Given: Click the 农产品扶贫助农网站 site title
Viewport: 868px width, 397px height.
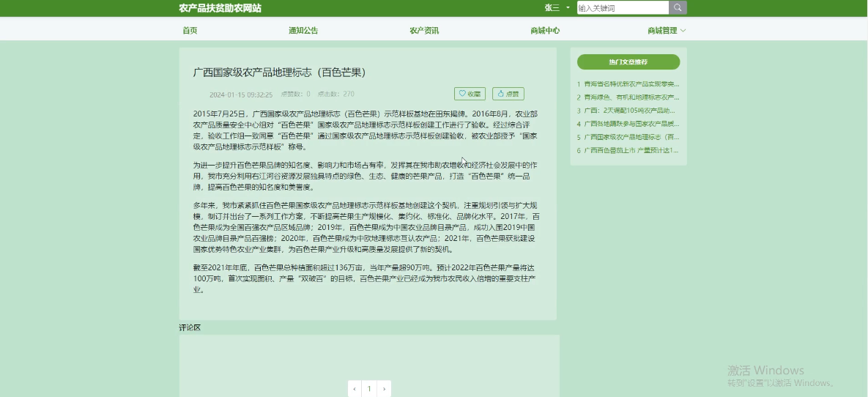Looking at the screenshot, I should pos(220,8).
